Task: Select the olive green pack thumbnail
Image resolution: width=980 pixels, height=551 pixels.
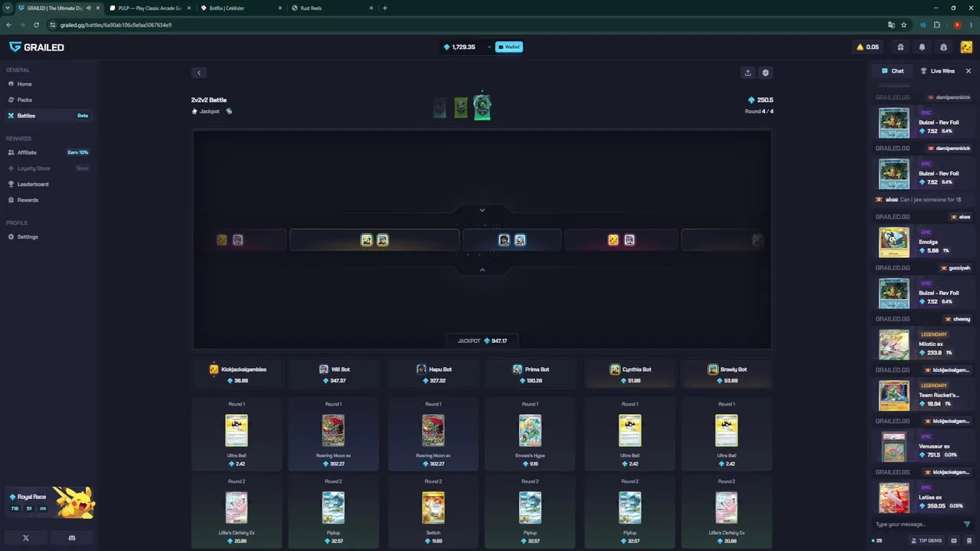Action: 460,107
